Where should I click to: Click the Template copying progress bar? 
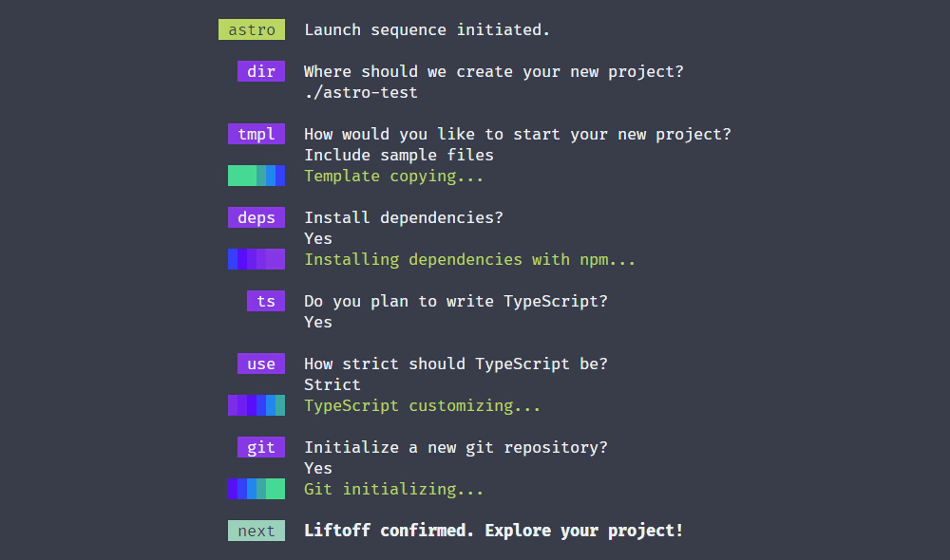pos(256,176)
